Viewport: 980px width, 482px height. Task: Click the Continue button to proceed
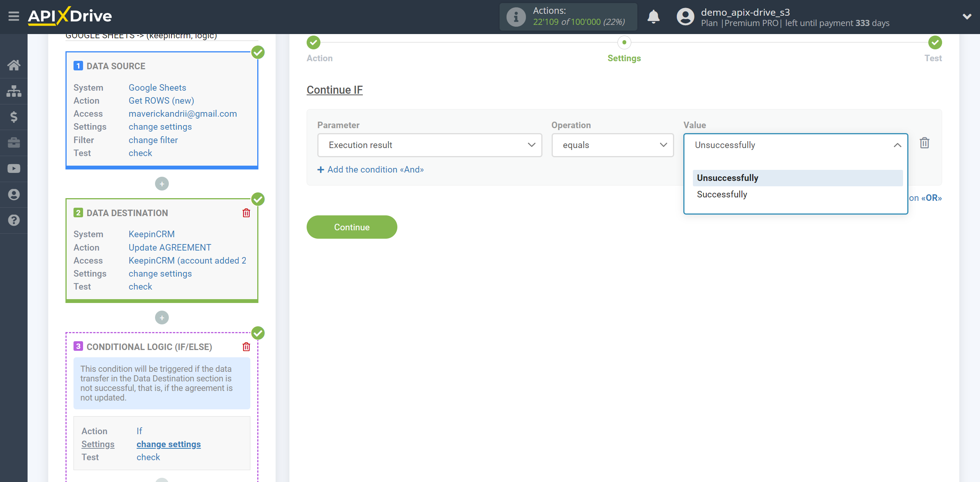351,226
